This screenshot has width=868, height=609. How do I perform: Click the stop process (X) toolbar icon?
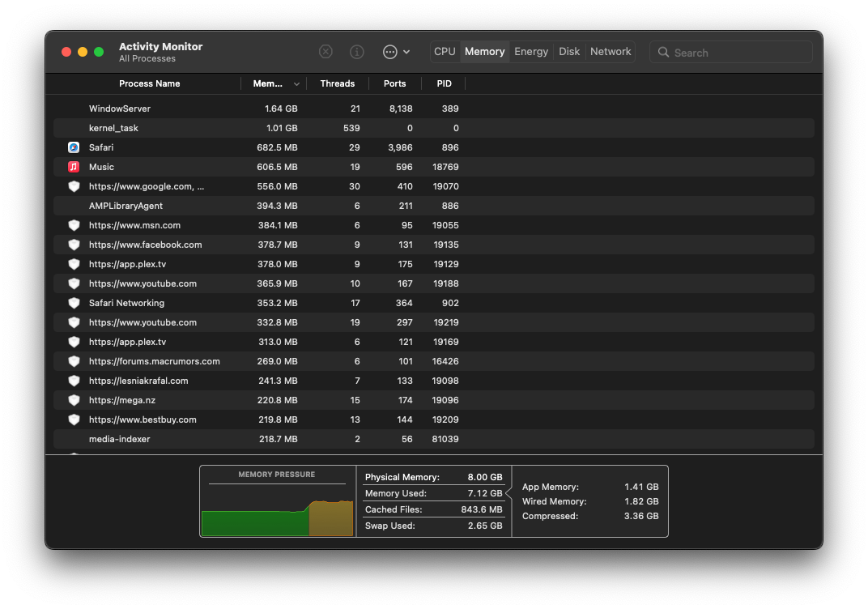tap(325, 52)
